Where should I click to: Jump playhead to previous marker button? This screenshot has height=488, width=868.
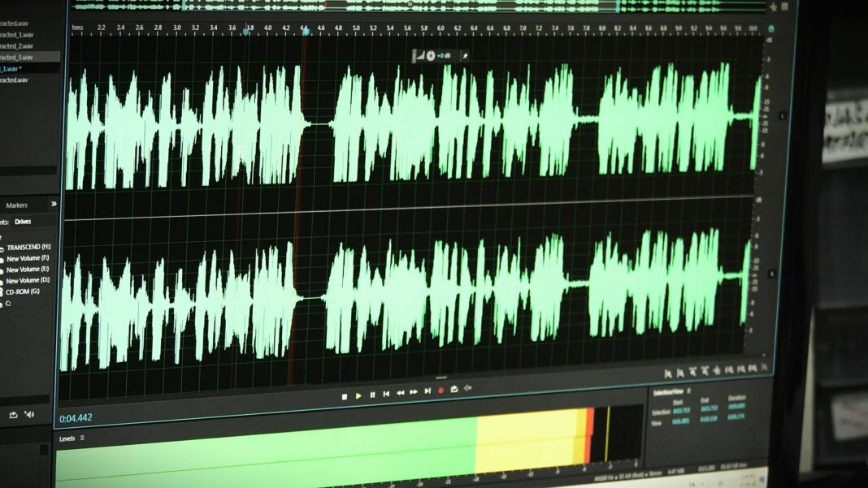[x=386, y=394]
